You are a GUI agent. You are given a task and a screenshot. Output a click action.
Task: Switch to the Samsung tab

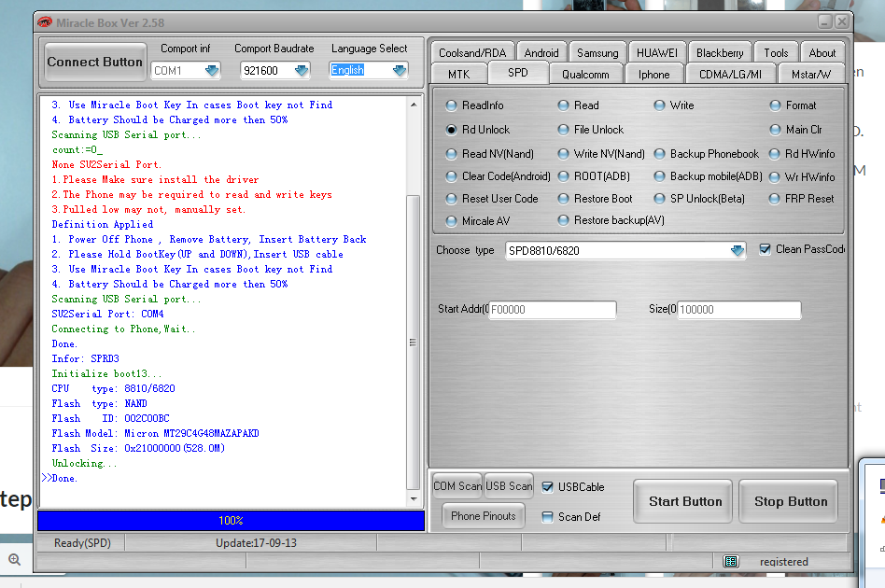(597, 52)
